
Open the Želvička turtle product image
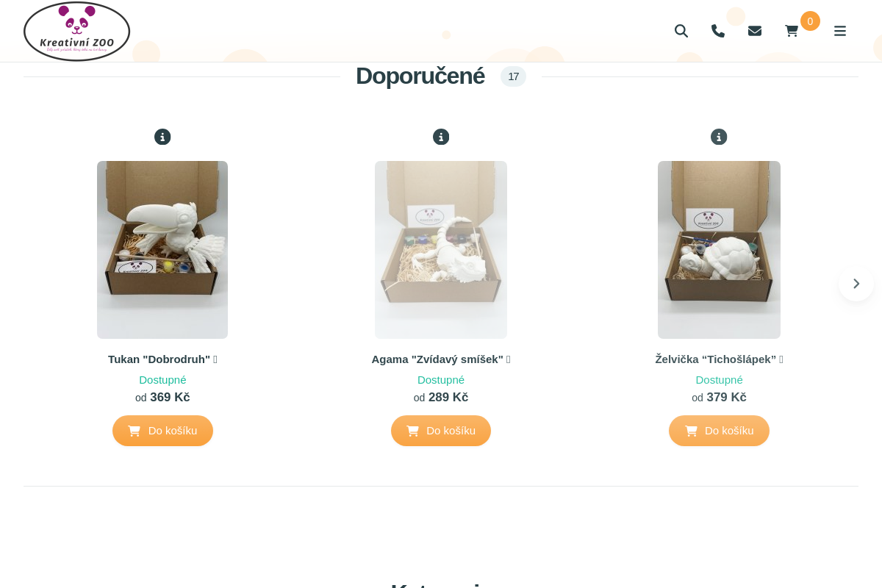click(719, 250)
